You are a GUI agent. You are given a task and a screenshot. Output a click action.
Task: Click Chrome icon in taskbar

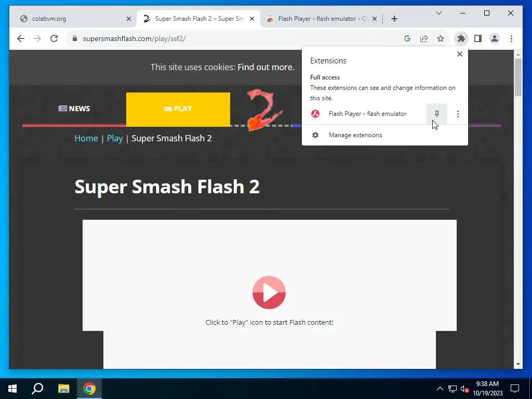89,389
